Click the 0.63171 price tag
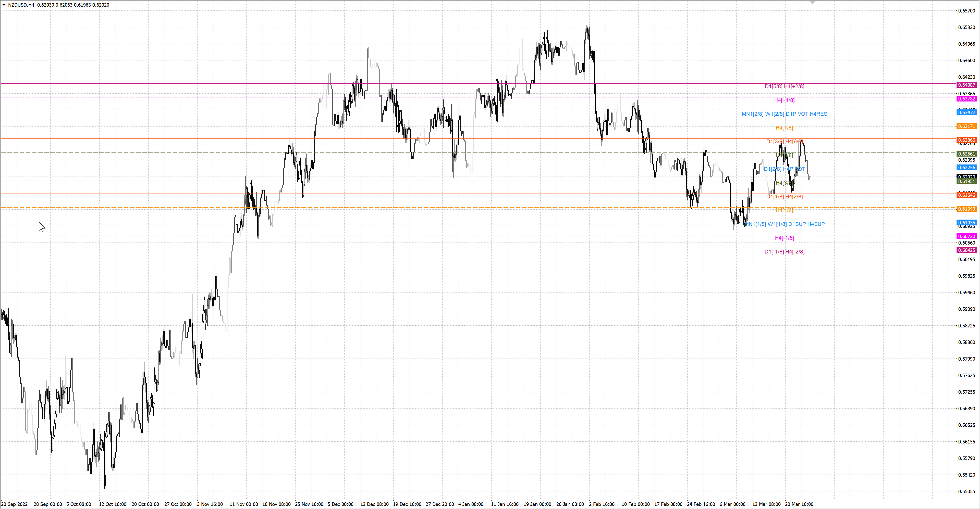The height and width of the screenshot is (509, 980). coord(967,126)
